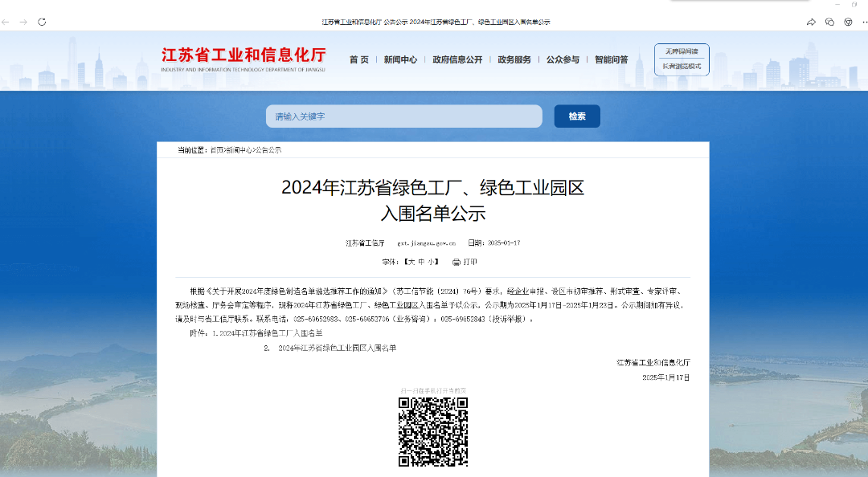Enable 无障碍阅读 accessibility mode

click(x=682, y=51)
